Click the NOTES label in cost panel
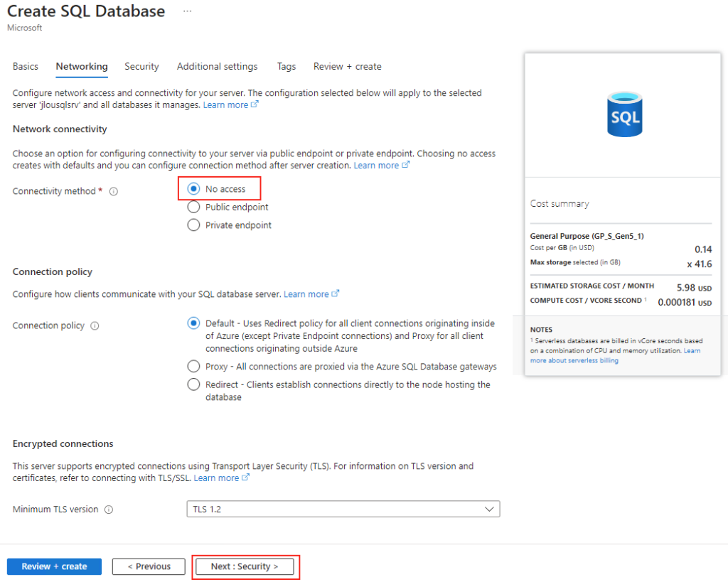The height and width of the screenshot is (582, 728). [x=541, y=330]
